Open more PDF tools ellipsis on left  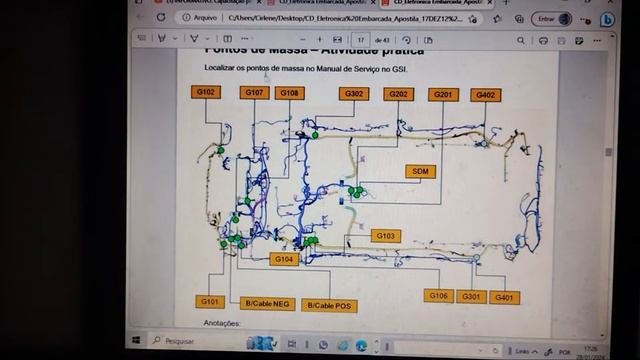[x=244, y=38]
